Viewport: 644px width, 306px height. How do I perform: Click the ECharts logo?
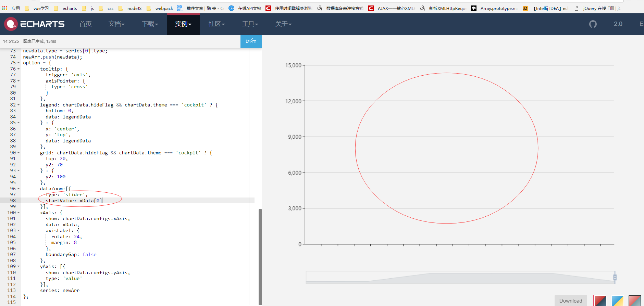click(35, 24)
